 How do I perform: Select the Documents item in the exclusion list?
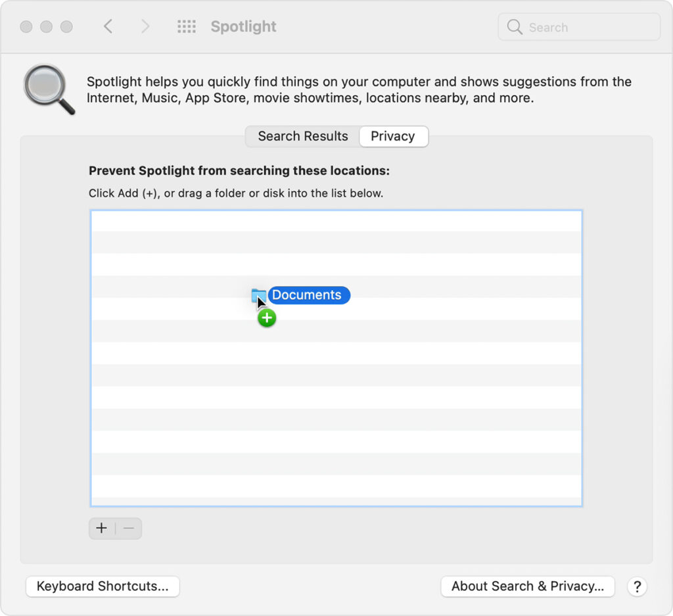coord(308,295)
